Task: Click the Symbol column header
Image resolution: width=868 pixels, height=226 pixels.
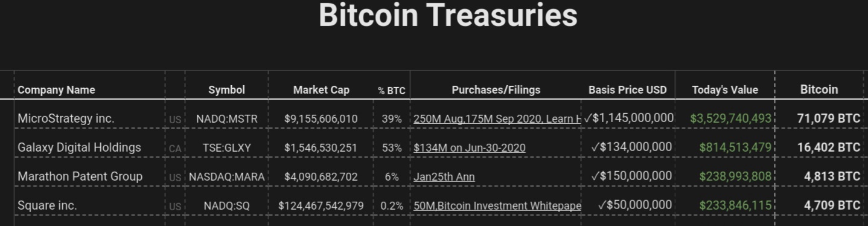Action: click(226, 90)
